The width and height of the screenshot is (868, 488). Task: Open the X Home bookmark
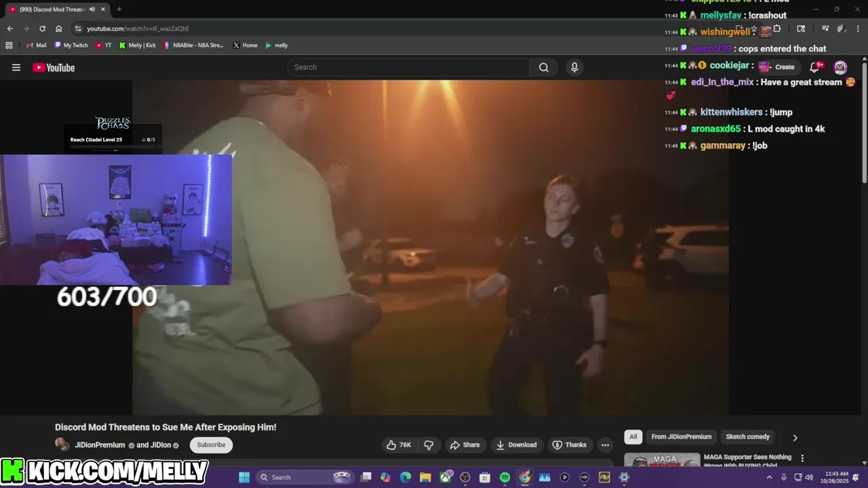(x=245, y=45)
